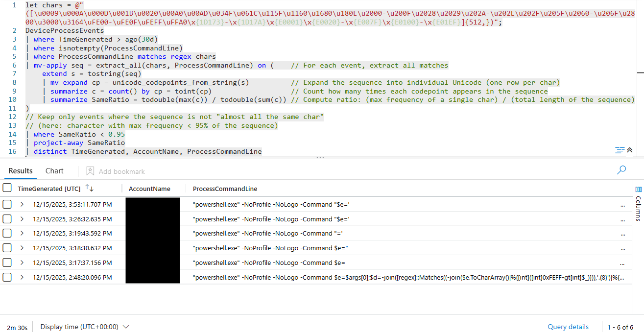
Task: Click the ProcessCommandLine column header
Action: tap(225, 189)
